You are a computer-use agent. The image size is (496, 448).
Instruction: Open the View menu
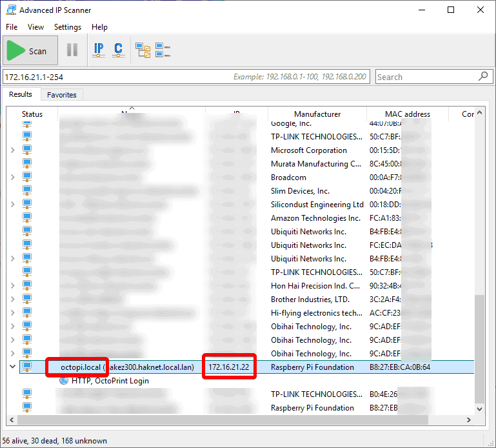pos(35,27)
